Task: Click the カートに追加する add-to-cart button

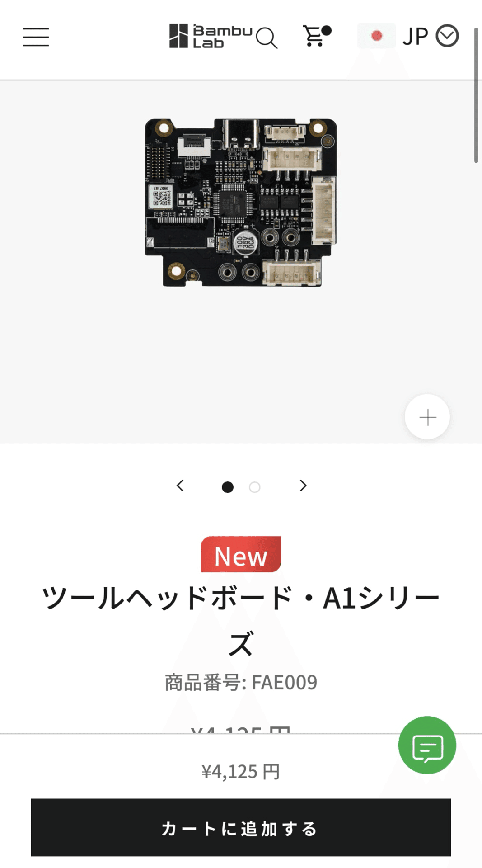Action: point(241,827)
